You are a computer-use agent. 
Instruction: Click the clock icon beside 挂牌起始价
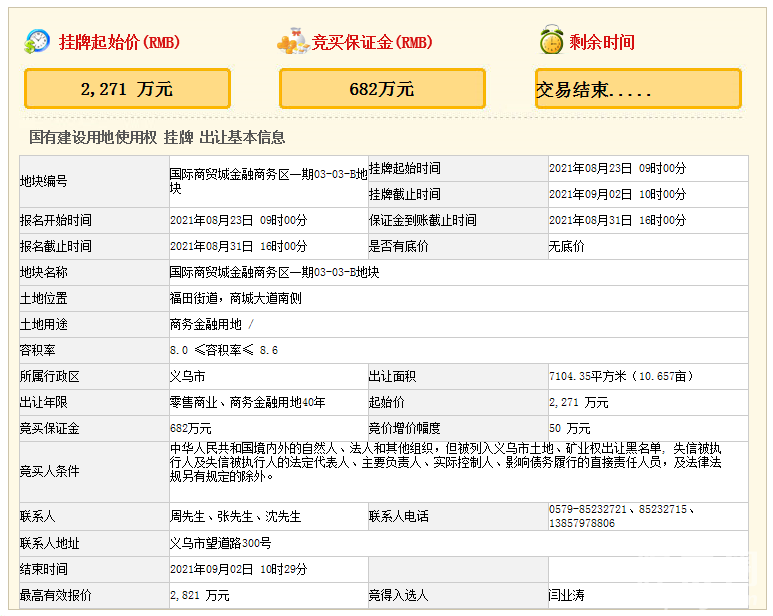click(37, 41)
